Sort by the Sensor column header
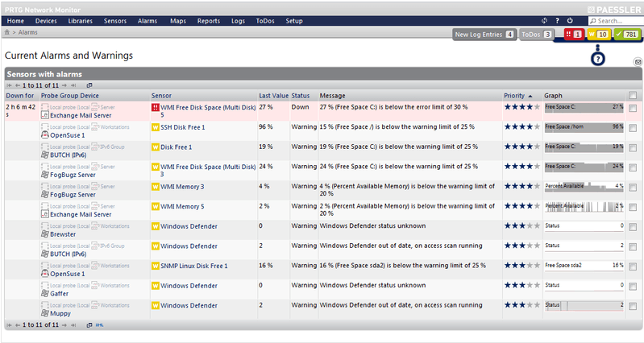644x343 pixels. 161,96
